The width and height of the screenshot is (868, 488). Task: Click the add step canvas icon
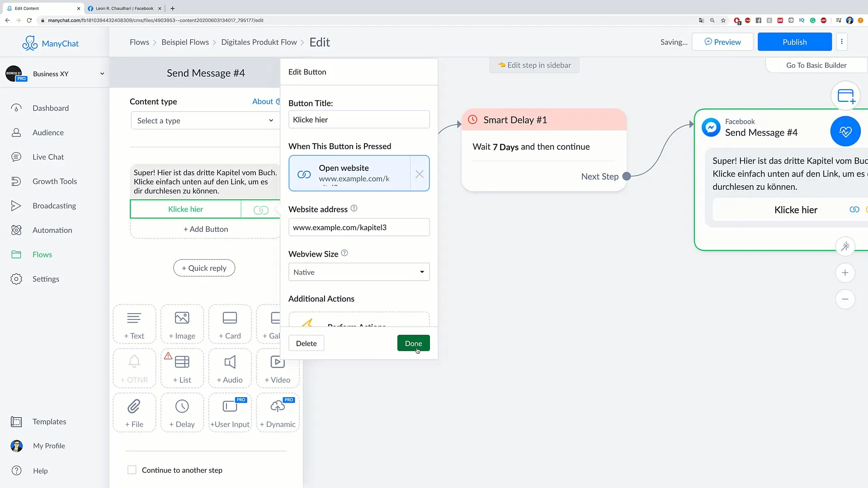[x=845, y=96]
